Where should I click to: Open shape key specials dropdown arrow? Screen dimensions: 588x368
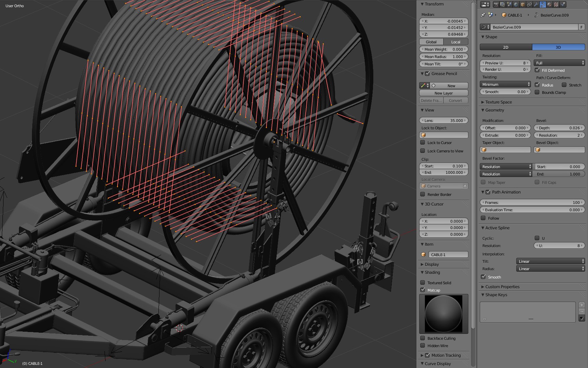582,319
